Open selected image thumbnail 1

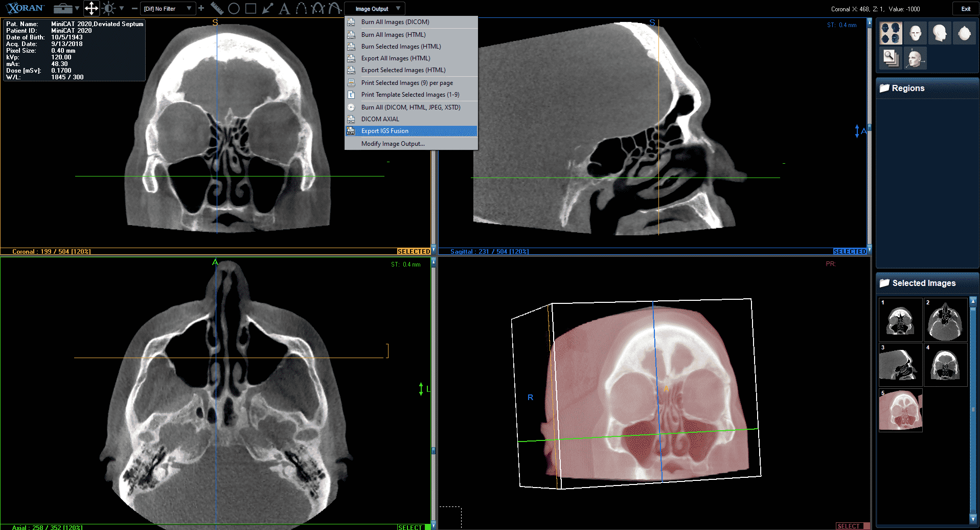tap(900, 320)
